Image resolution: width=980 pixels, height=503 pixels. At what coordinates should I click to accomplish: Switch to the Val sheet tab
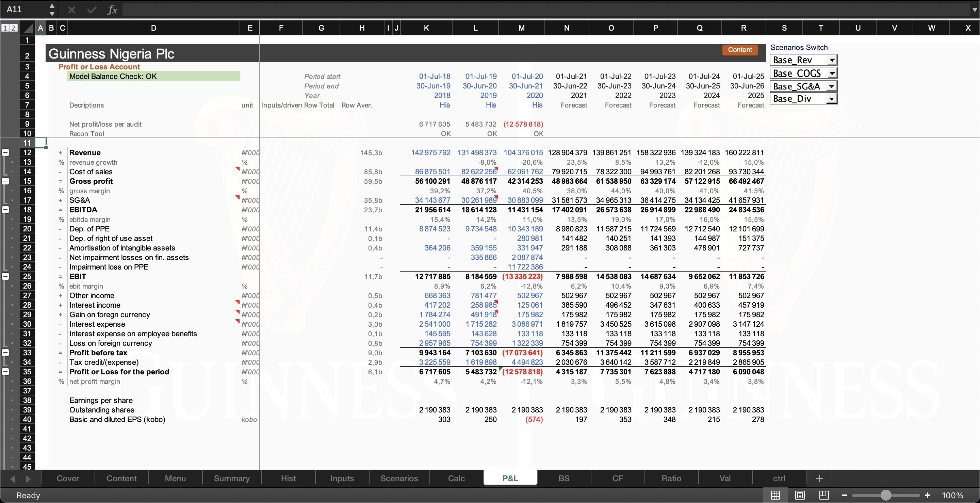[x=725, y=478]
